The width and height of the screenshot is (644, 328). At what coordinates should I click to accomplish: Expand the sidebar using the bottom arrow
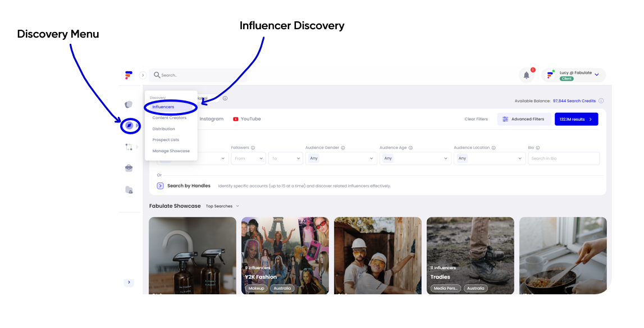pyautogui.click(x=129, y=283)
